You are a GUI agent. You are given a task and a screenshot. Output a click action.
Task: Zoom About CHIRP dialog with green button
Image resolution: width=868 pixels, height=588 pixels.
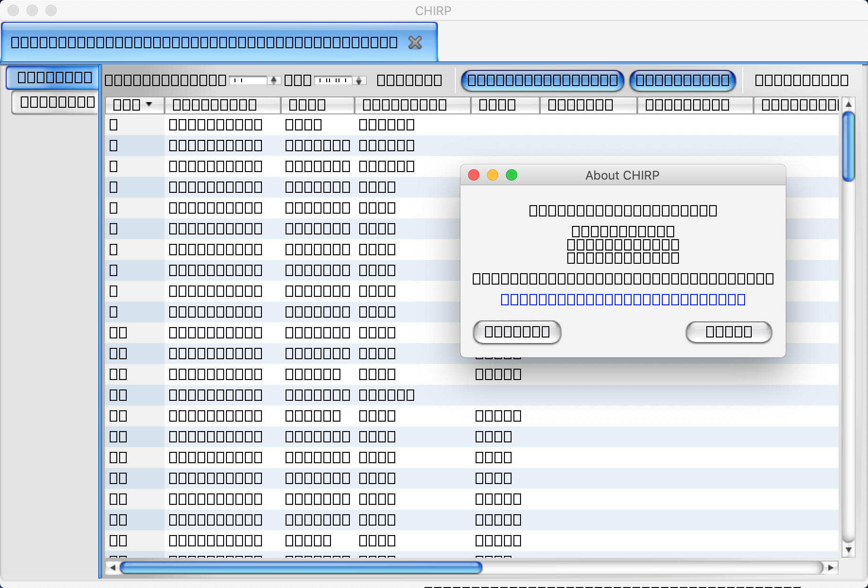coord(512,175)
